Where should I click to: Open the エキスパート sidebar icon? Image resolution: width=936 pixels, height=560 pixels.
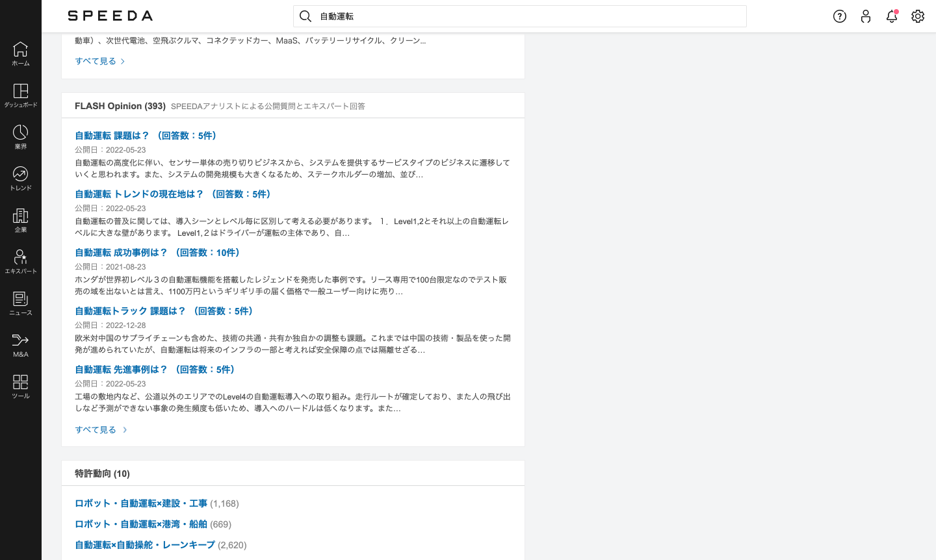(x=20, y=259)
